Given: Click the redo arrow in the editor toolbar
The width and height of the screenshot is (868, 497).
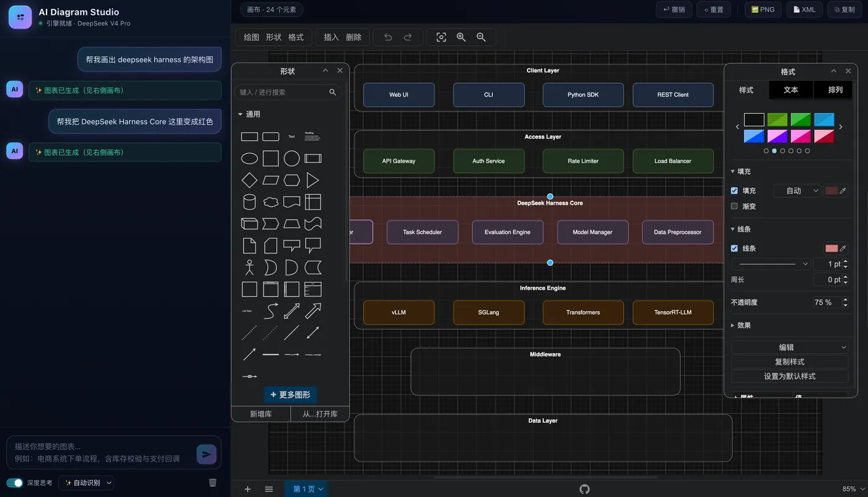Looking at the screenshot, I should tap(408, 37).
